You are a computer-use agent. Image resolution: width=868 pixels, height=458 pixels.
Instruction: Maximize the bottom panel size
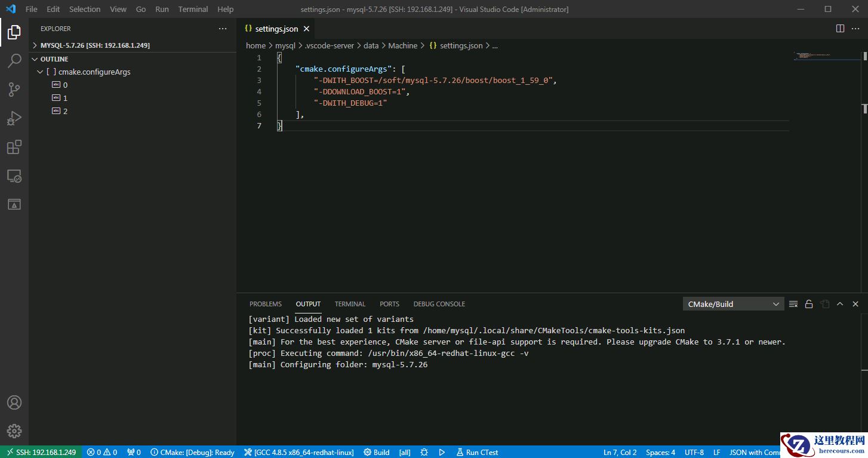tap(840, 304)
